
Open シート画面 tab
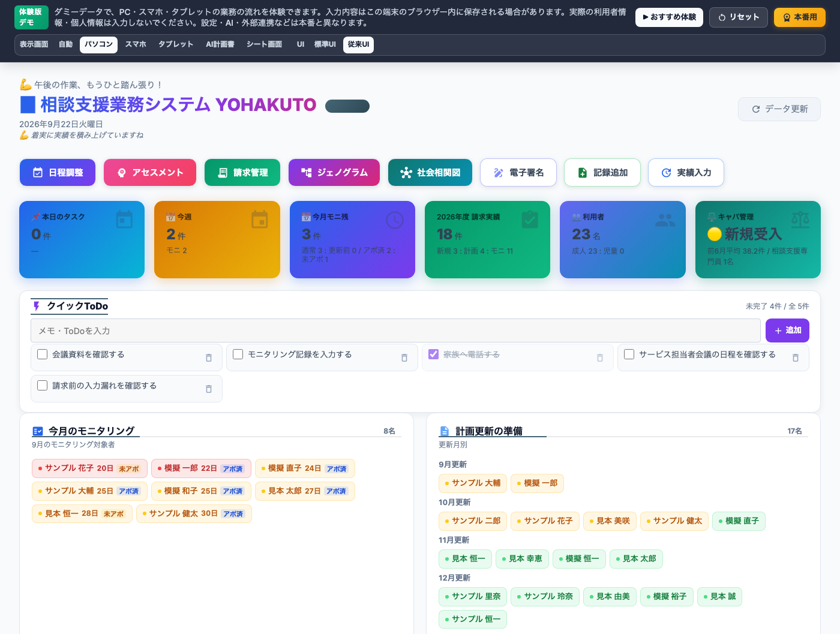click(265, 45)
